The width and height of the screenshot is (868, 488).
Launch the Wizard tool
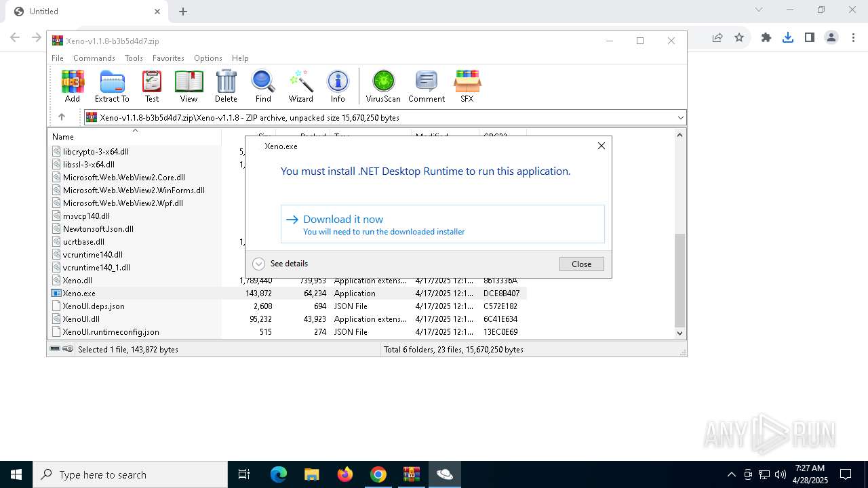[x=301, y=86]
